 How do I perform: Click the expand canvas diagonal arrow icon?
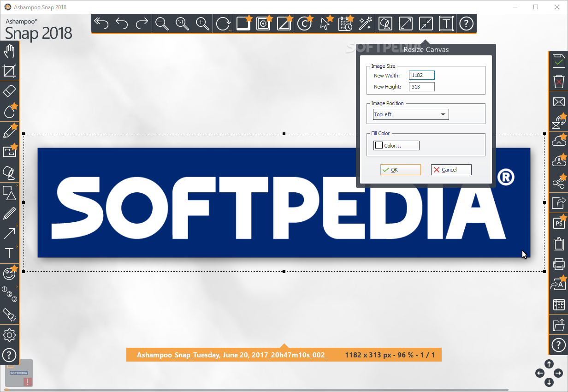click(x=406, y=23)
